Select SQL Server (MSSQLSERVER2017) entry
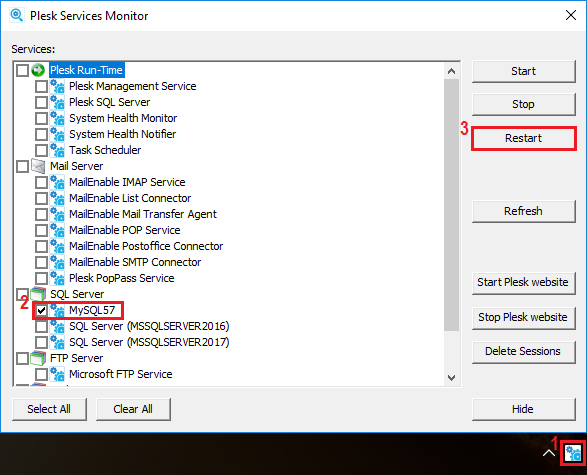This screenshot has height=475, width=587. (149, 342)
